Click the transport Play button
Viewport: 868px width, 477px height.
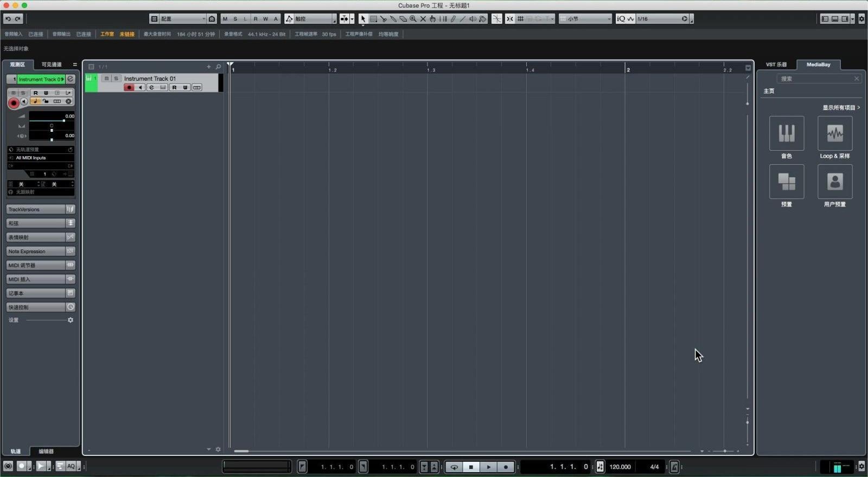tap(488, 467)
